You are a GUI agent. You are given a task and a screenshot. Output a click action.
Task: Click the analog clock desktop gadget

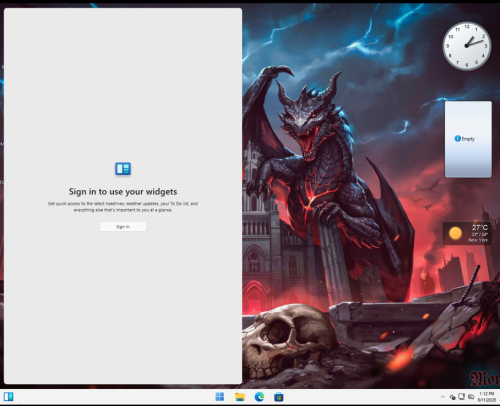pos(467,46)
